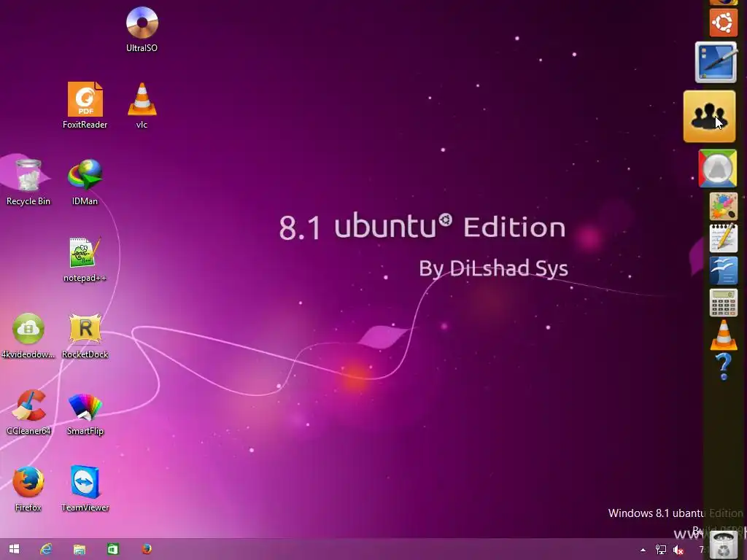Screen dimensions: 747x560
Task: Launch VLC cone icon in the dock
Action: 724,335
